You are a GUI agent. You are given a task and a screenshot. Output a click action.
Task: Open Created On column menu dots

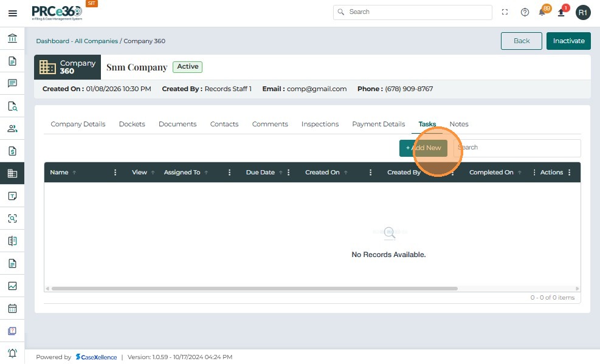pos(370,173)
